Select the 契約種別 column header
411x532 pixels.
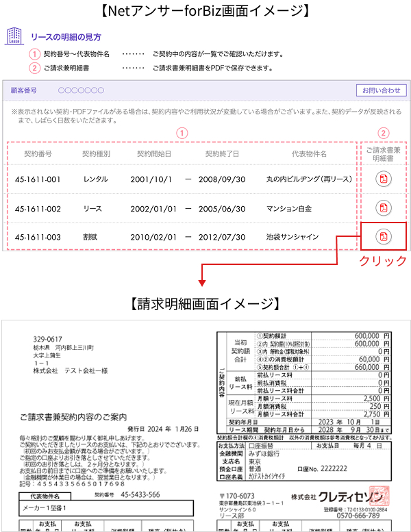click(96, 153)
